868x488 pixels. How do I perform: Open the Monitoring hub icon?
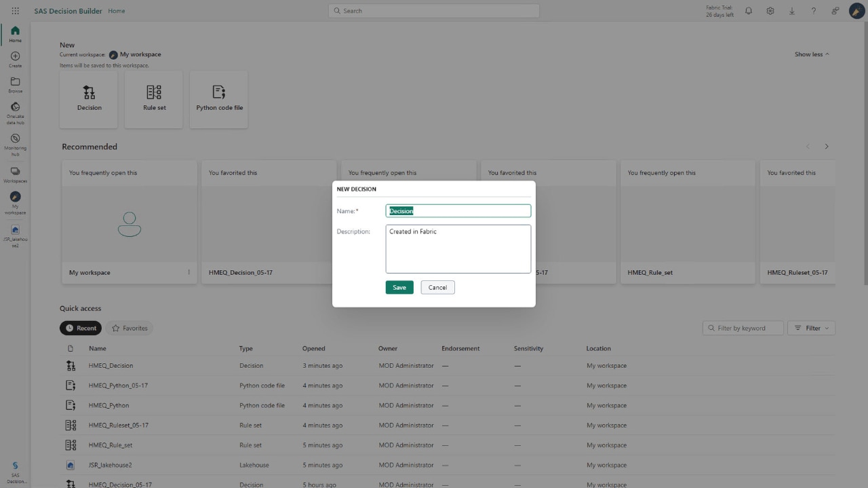[14, 142]
